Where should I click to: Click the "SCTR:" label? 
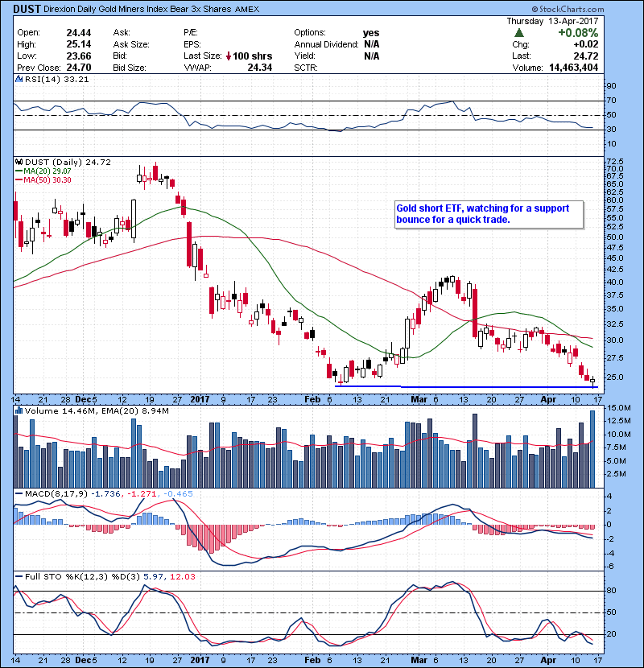point(306,68)
